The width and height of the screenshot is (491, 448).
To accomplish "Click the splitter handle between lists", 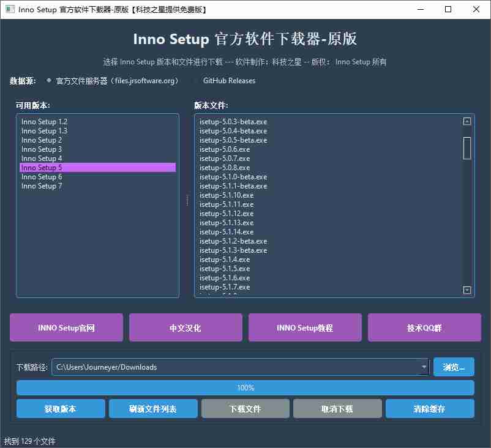I will coord(187,200).
